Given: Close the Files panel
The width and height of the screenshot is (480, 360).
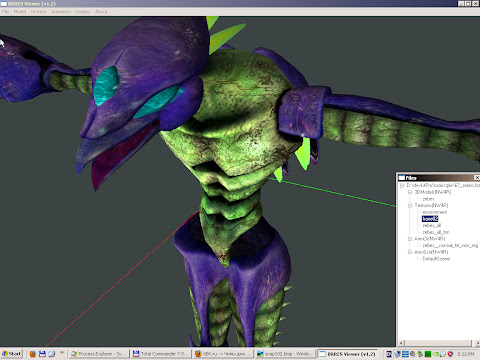Looking at the screenshot, I should pyautogui.click(x=477, y=178).
